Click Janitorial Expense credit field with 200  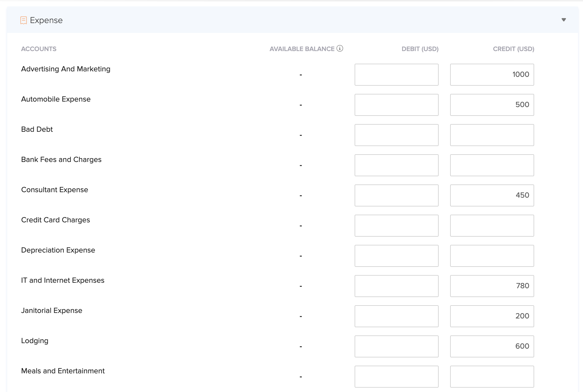coord(492,316)
